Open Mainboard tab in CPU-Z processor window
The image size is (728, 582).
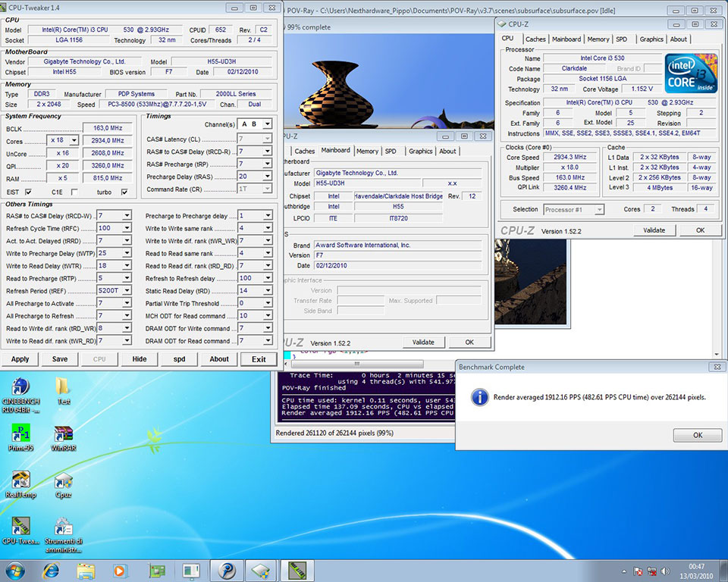[x=566, y=39]
